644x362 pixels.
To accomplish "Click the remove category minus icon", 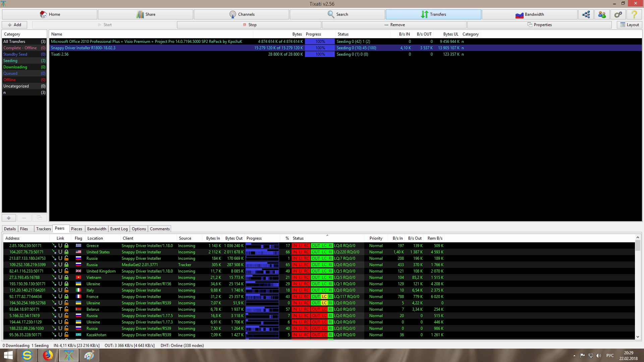I will (24, 218).
